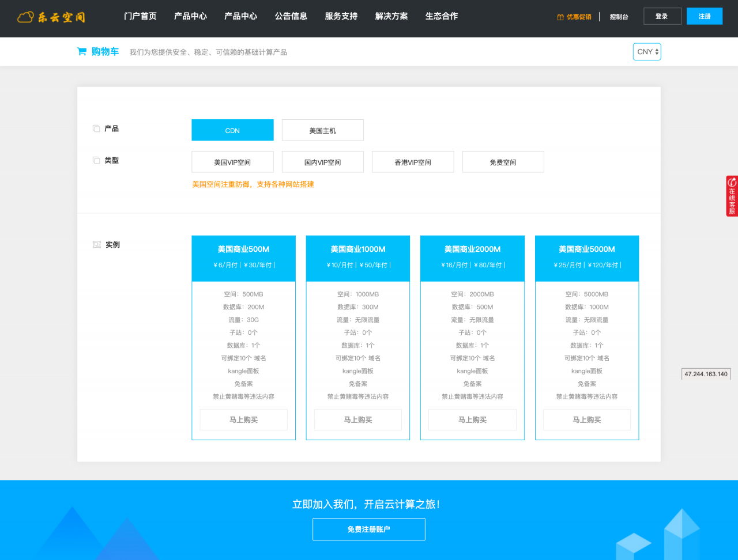The height and width of the screenshot is (560, 738).
Task: Click the blue 注册 button
Action: 704,16
